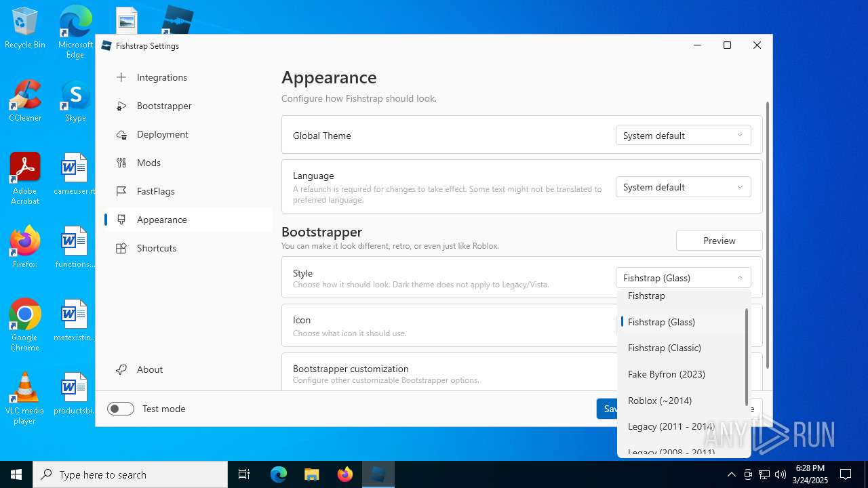Open the volume control in tray
This screenshot has width=868, height=488.
click(781, 474)
